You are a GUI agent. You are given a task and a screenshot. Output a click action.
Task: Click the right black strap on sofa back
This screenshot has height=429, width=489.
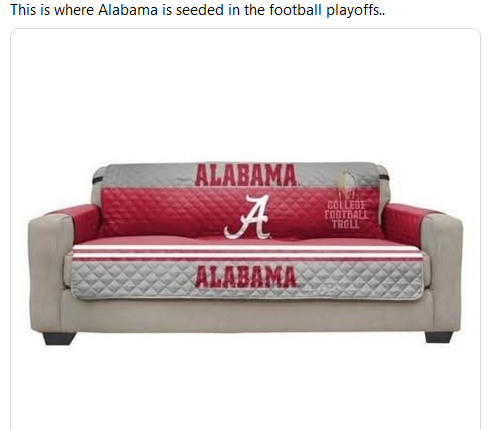pyautogui.click(x=384, y=175)
